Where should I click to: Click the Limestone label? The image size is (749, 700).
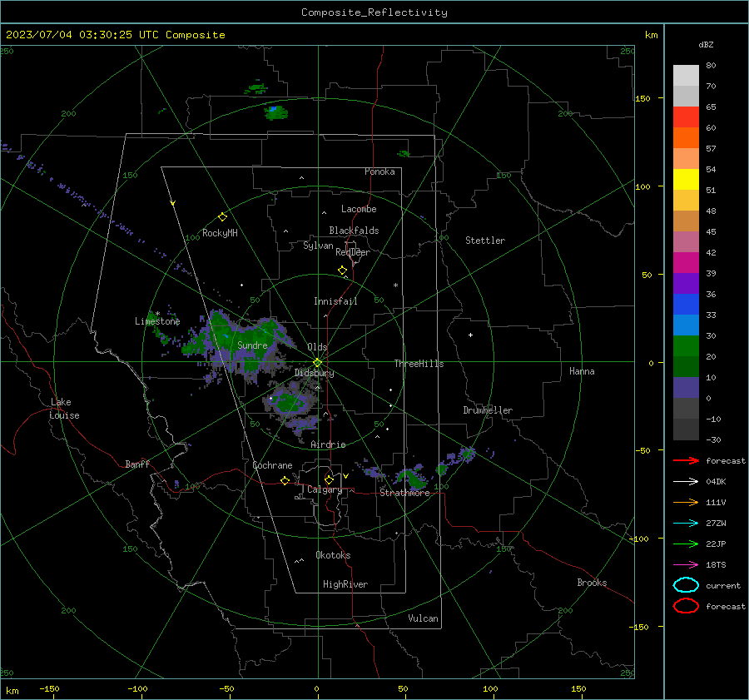[x=157, y=321]
